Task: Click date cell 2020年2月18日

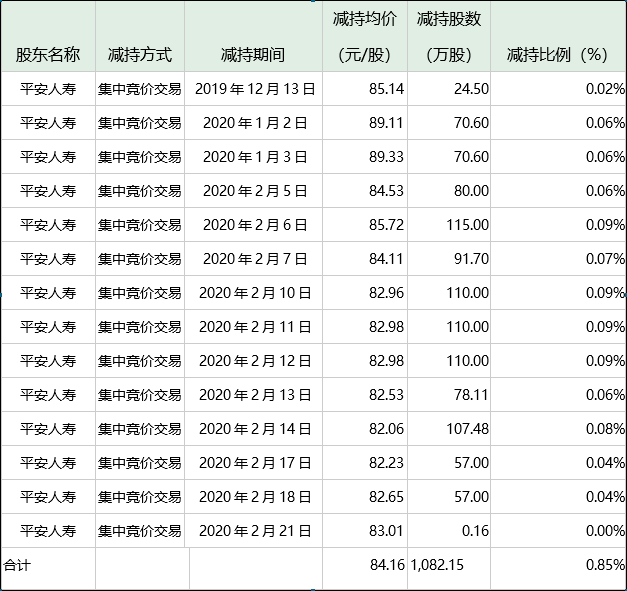Action: (x=255, y=497)
